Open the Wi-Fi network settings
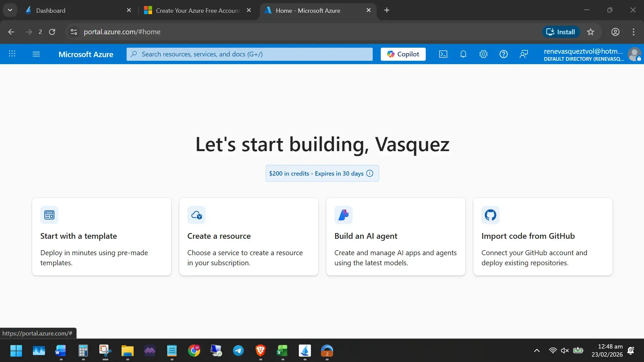The image size is (644, 362). click(553, 351)
